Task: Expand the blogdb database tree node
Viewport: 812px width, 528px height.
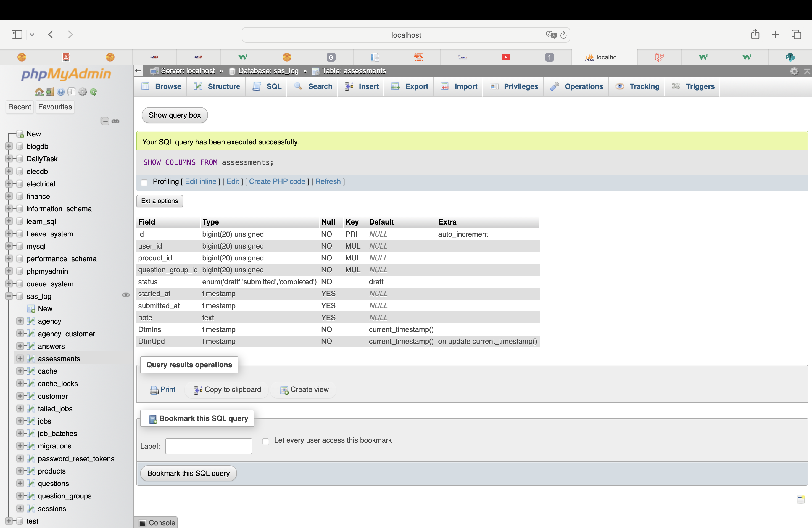Action: click(9, 146)
